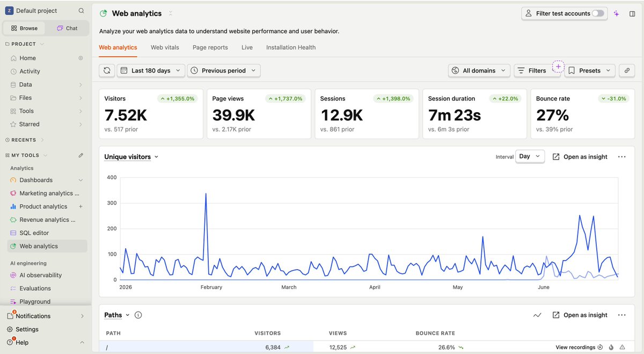
Task: Open Notifications menu at sidebar bottom
Action: [46, 316]
